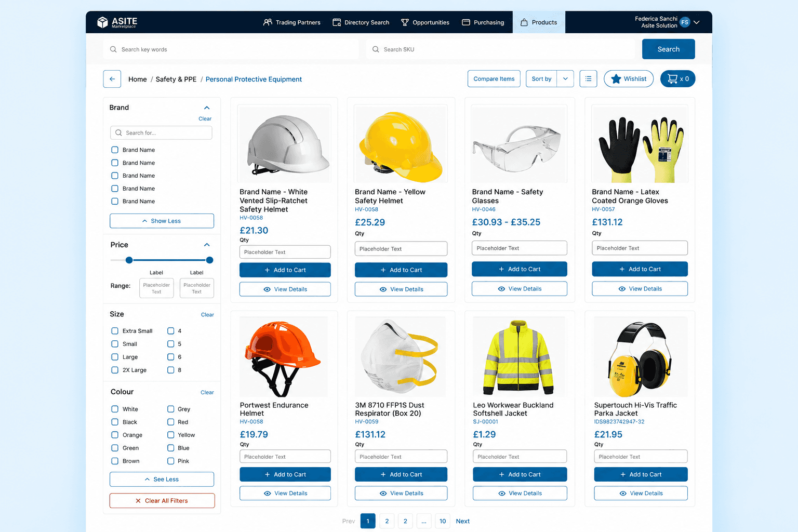Click eye icon on Yellow Safety Helmet
The image size is (798, 532).
(383, 289)
